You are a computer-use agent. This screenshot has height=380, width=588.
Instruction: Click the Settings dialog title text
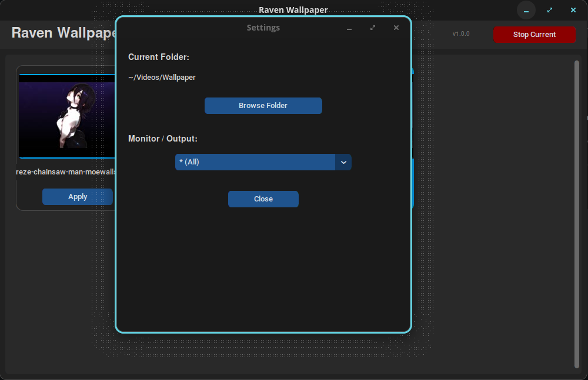pos(263,27)
